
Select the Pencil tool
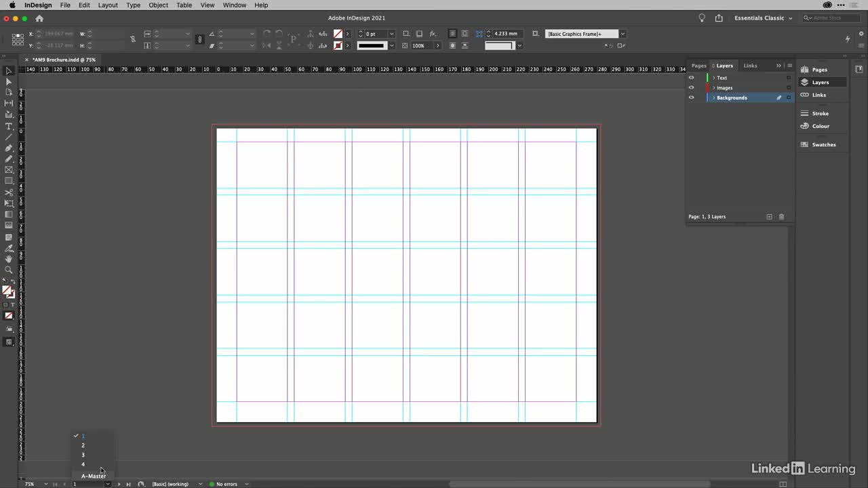(x=9, y=159)
